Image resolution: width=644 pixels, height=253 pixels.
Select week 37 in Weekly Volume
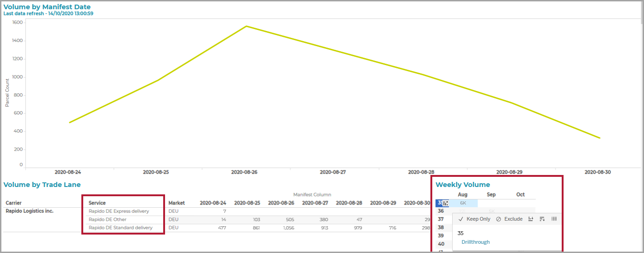[x=441, y=219]
